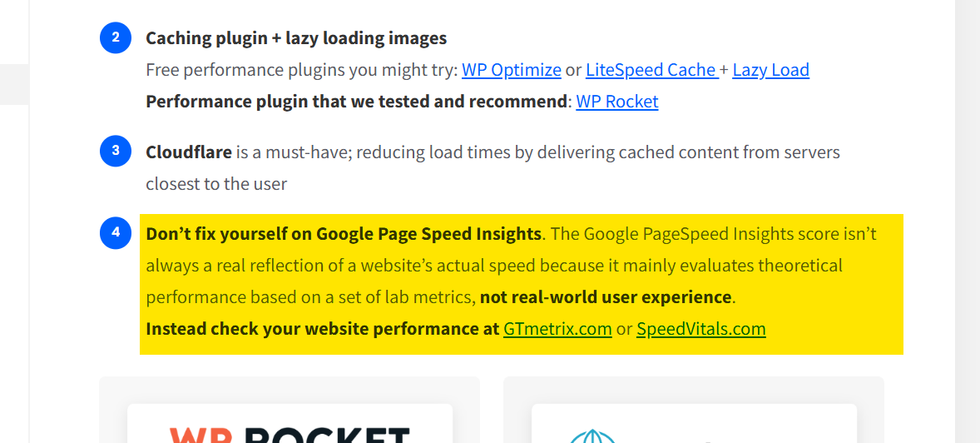This screenshot has height=443, width=980.
Task: Select the right card with the globe logo
Action: tap(694, 410)
